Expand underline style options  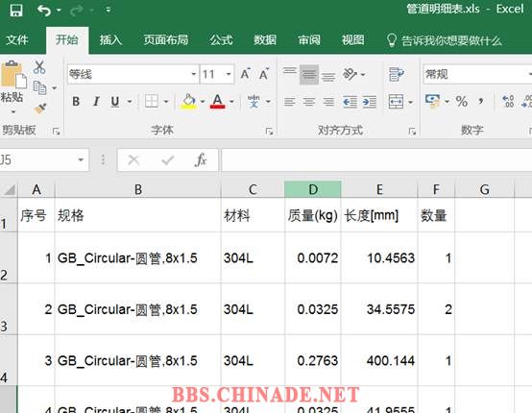pos(130,102)
